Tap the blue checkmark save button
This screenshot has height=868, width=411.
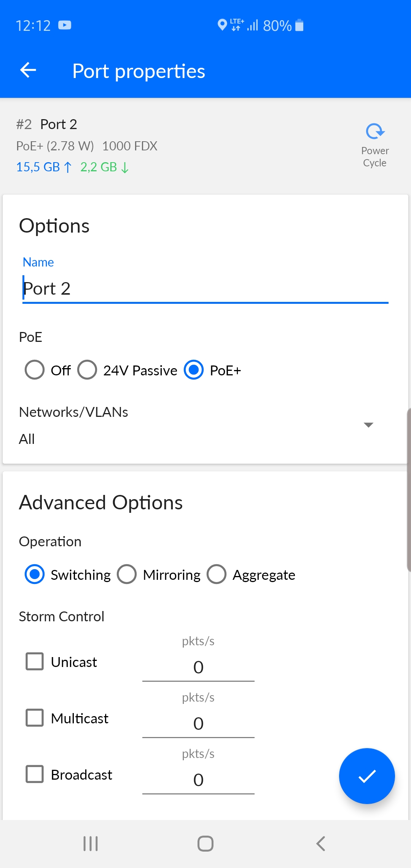367,776
